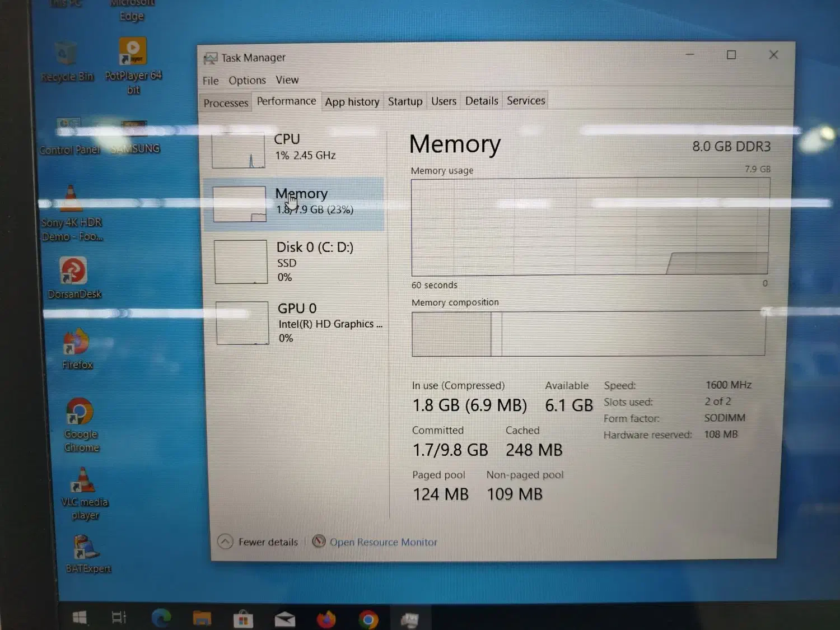Switch to the Services tab
The image size is (840, 630).
(x=525, y=101)
